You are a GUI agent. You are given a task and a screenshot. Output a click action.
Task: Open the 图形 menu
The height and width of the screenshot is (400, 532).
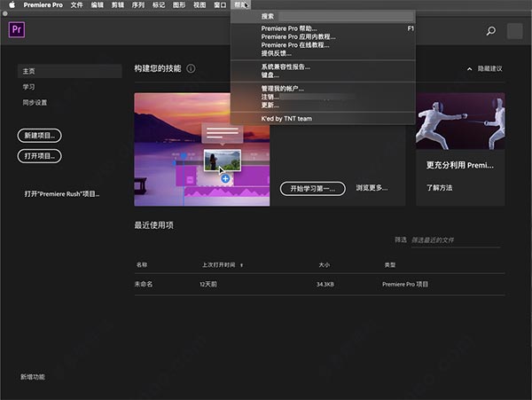click(179, 4)
